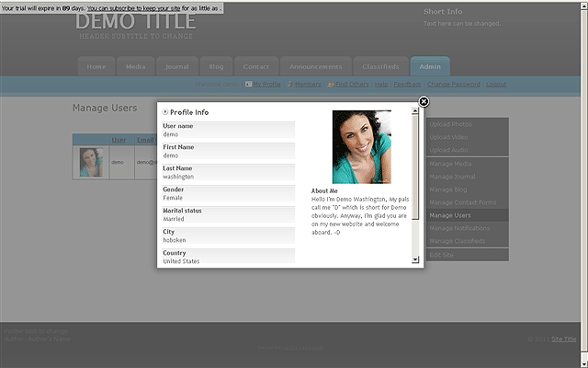Click user thumbnail in Manage Users table
Image resolution: width=588 pixels, height=368 pixels.
[91, 162]
